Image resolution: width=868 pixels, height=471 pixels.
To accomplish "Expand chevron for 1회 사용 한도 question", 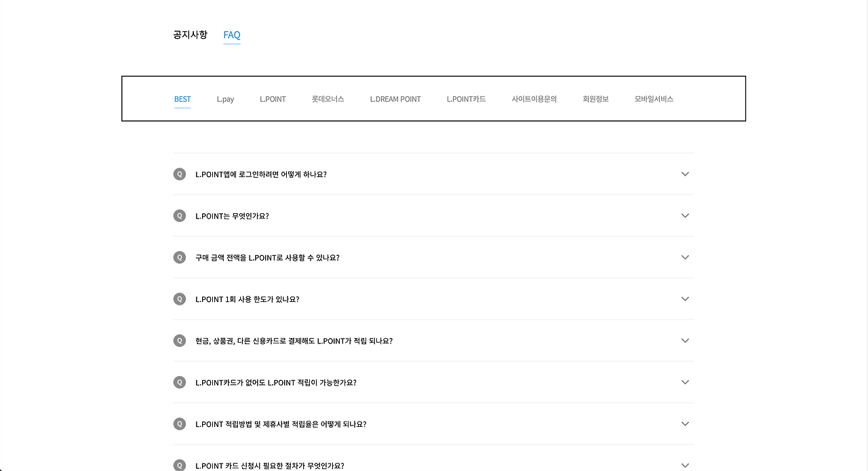I will pos(685,299).
